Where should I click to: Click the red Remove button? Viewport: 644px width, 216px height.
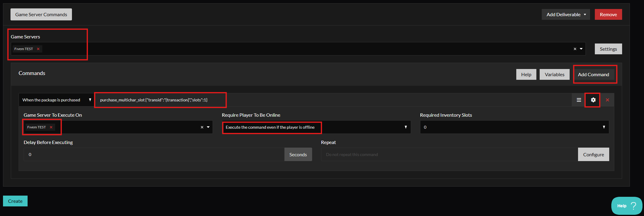tap(608, 14)
